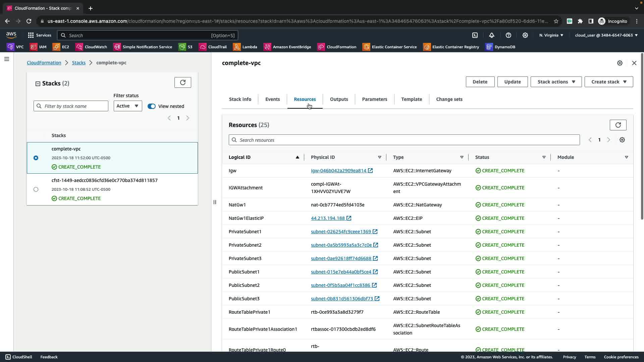The width and height of the screenshot is (644, 362).
Task: Switch to the Template tab
Action: point(411,99)
